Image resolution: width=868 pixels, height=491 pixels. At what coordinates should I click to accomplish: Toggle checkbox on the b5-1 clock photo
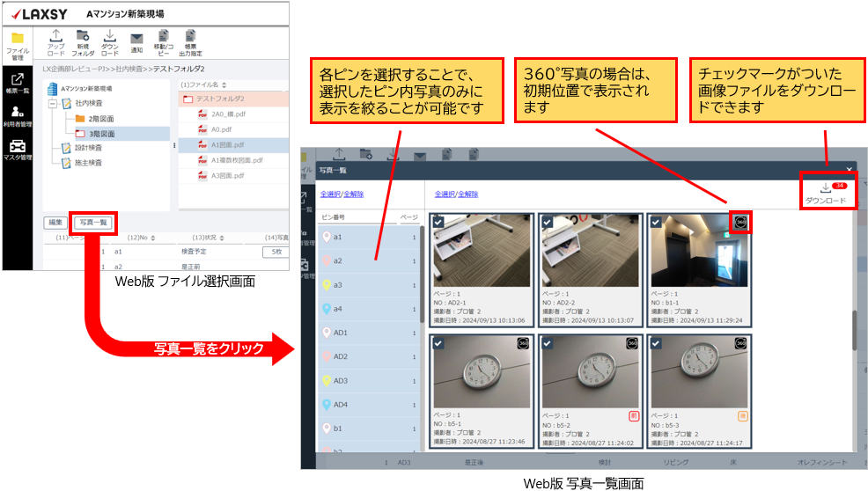point(437,342)
